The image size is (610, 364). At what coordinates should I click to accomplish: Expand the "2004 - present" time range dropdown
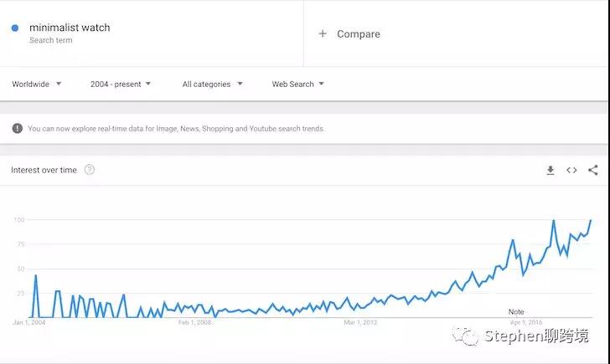tap(121, 85)
